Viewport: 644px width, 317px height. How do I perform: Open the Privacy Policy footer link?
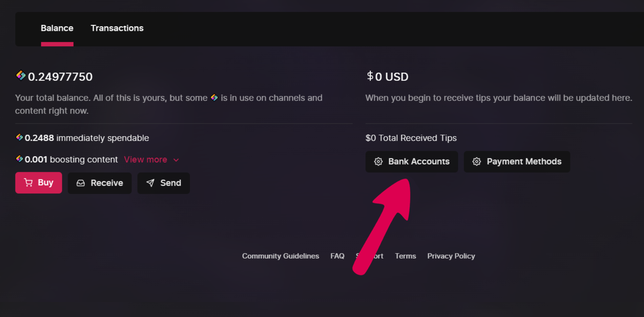[x=451, y=256]
